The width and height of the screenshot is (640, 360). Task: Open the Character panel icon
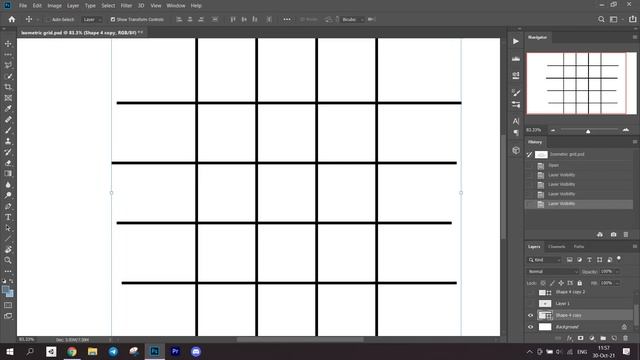[516, 121]
